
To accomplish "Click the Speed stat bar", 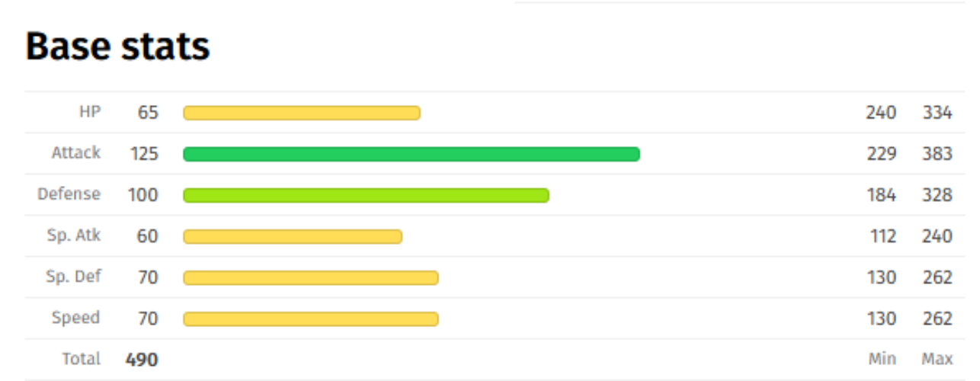I will pyautogui.click(x=311, y=319).
